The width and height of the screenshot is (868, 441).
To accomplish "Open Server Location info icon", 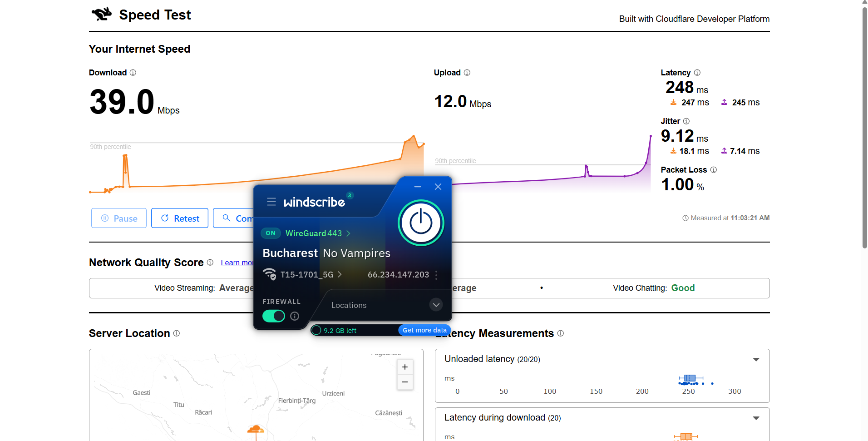I will coord(177,333).
